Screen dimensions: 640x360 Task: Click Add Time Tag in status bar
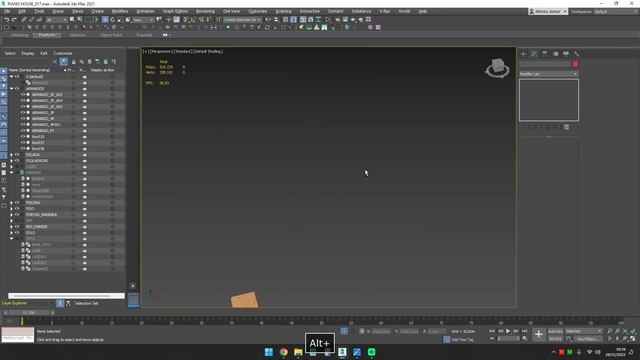pos(462,340)
